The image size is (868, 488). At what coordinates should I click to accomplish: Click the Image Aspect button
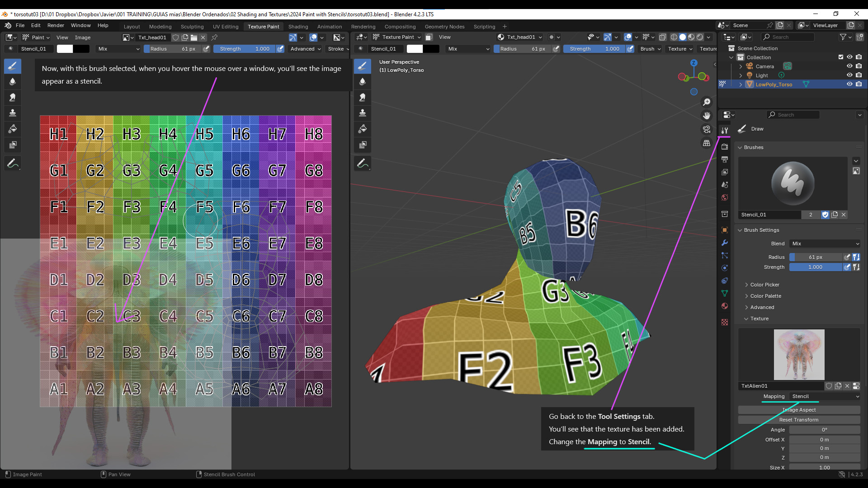pyautogui.click(x=799, y=410)
